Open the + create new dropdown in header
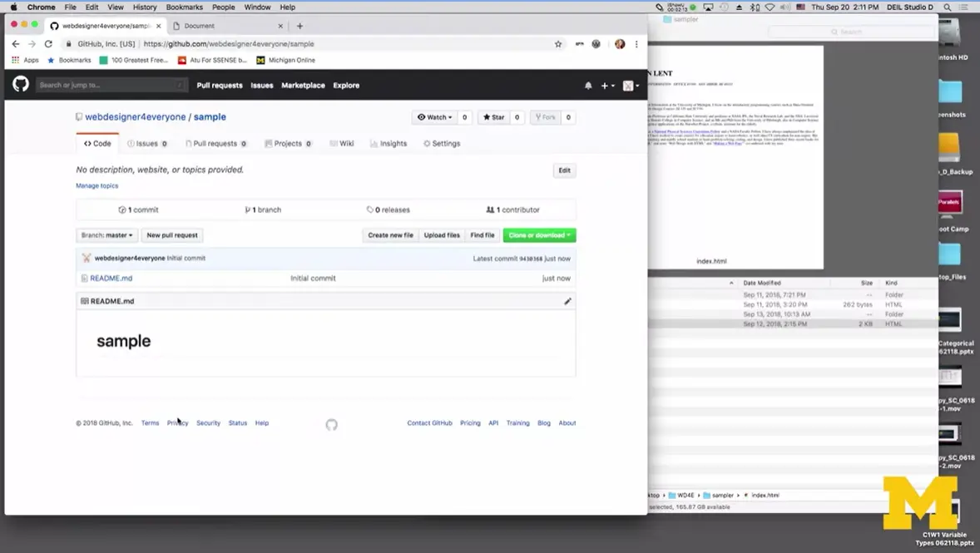The height and width of the screenshot is (553, 980). [605, 85]
